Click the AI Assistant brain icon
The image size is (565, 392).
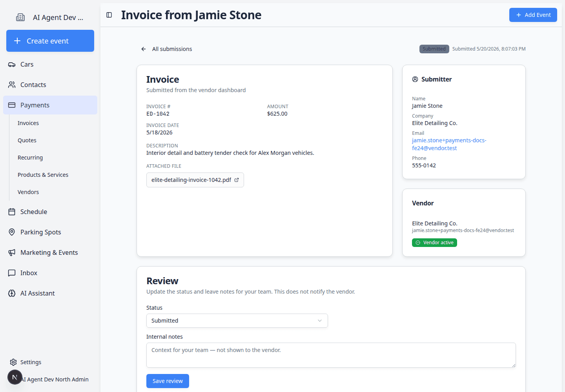click(x=12, y=293)
